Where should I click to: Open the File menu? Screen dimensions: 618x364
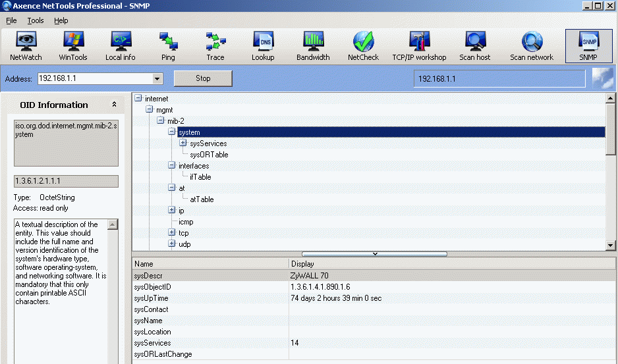tap(11, 20)
